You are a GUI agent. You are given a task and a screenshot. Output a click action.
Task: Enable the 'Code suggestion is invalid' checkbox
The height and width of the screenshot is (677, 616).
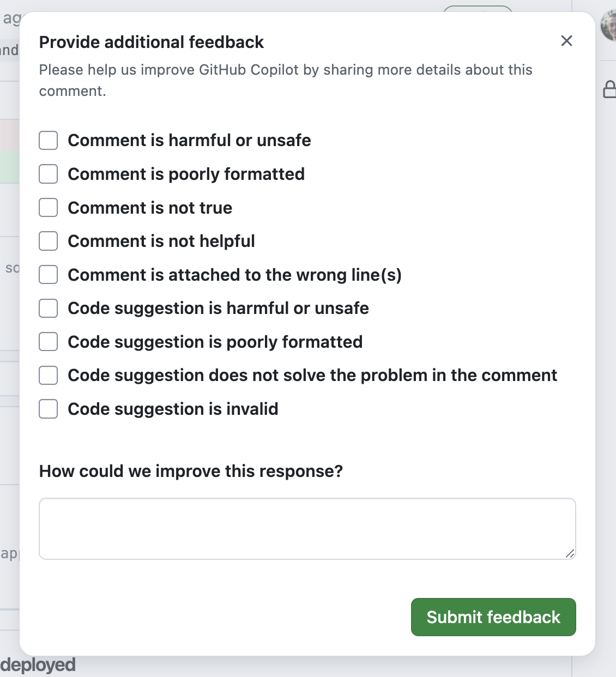[48, 409]
